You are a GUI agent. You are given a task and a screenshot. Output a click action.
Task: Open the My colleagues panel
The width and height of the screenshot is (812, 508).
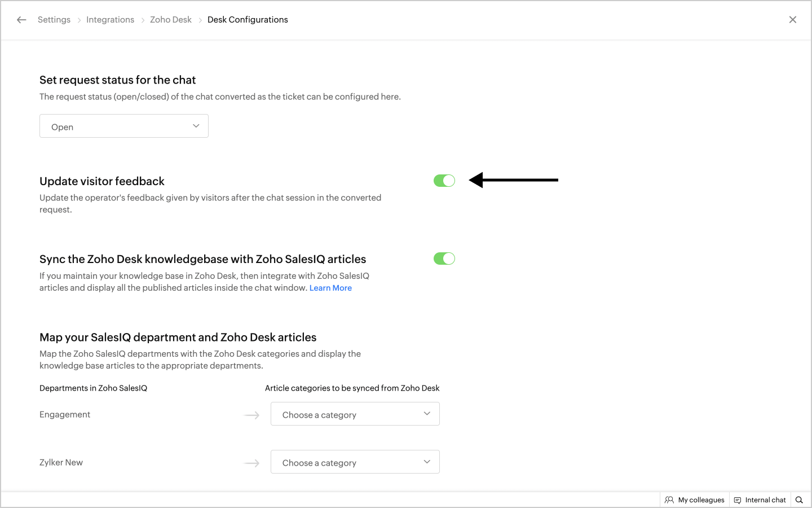pos(695,500)
